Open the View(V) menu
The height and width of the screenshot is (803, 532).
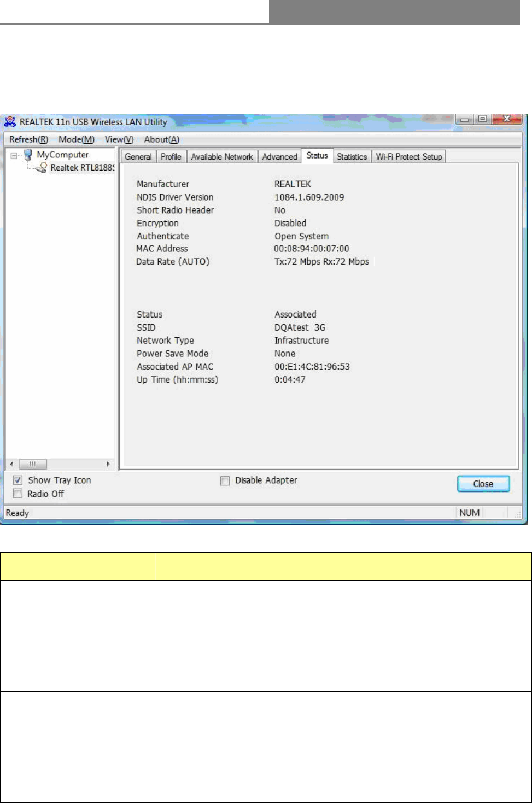click(119, 139)
